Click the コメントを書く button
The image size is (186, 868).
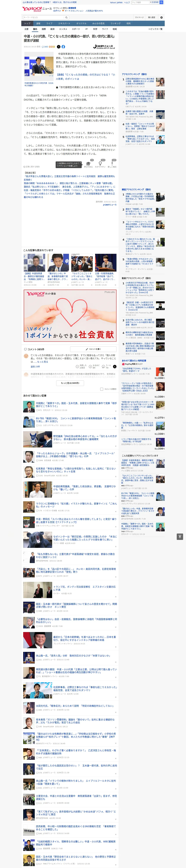point(93,349)
